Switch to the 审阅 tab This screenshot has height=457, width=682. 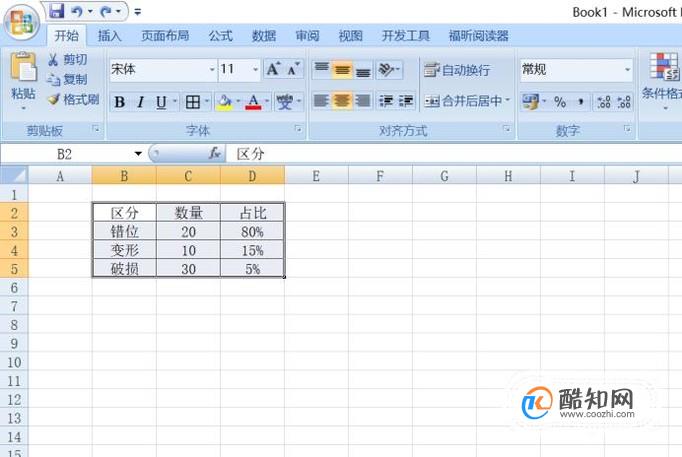307,36
